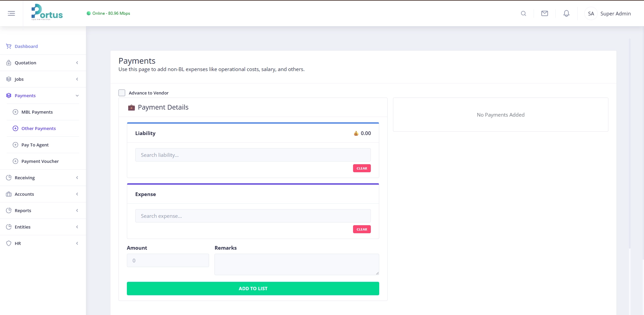Enable the Advance to Vendor checkbox

(x=122, y=93)
